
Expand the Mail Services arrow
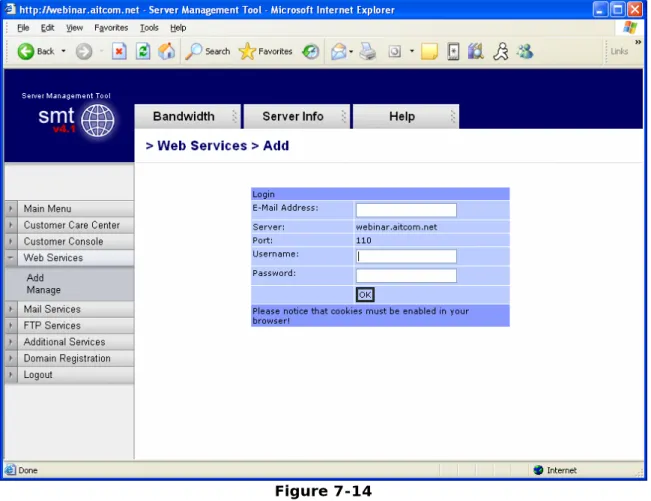[11, 309]
